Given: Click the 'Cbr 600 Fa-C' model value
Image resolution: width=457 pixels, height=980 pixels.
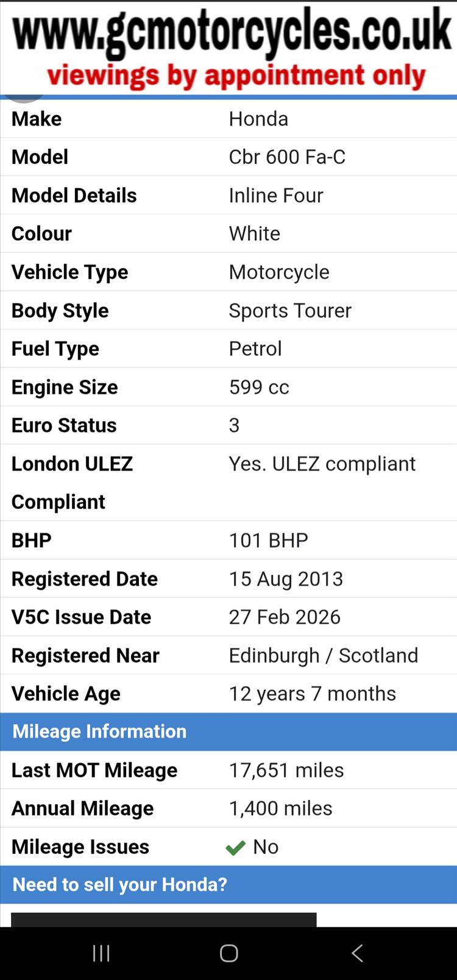Looking at the screenshot, I should (287, 157).
